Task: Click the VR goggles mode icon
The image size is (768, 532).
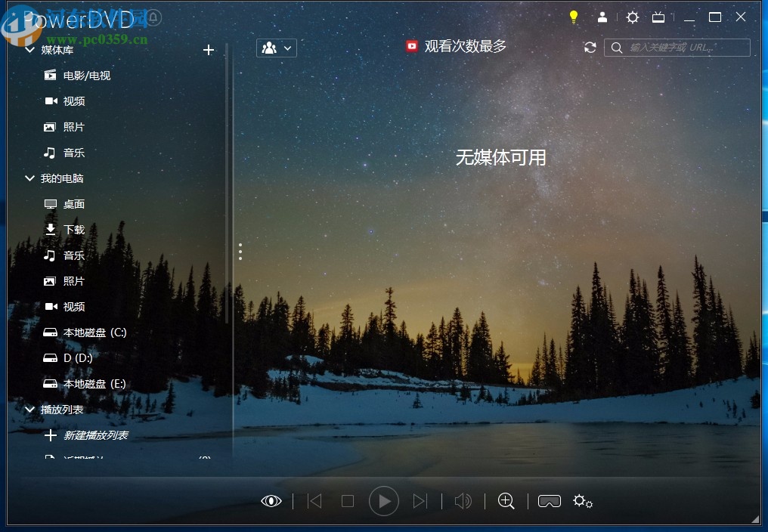Action: pyautogui.click(x=550, y=501)
